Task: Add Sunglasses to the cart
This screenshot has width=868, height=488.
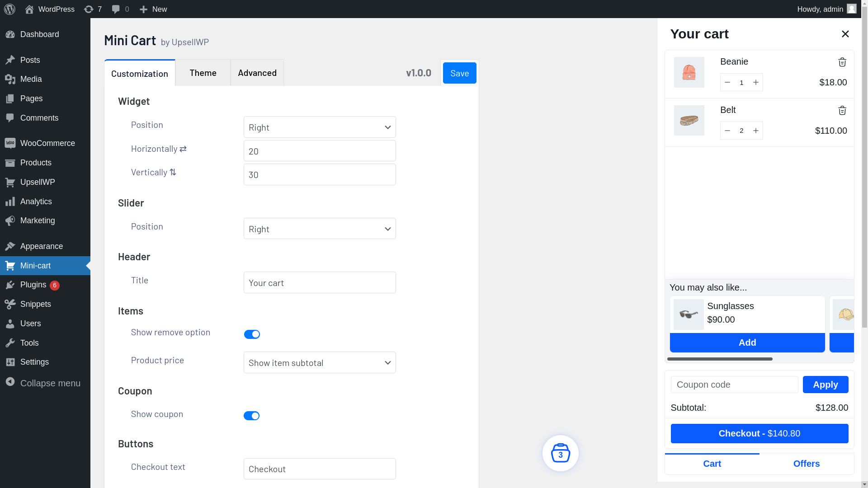Action: (747, 343)
